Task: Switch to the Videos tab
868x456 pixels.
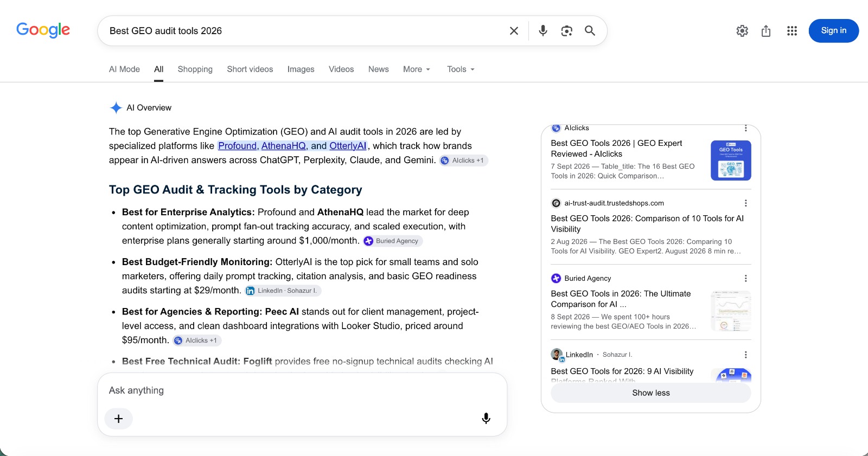Action: (341, 69)
